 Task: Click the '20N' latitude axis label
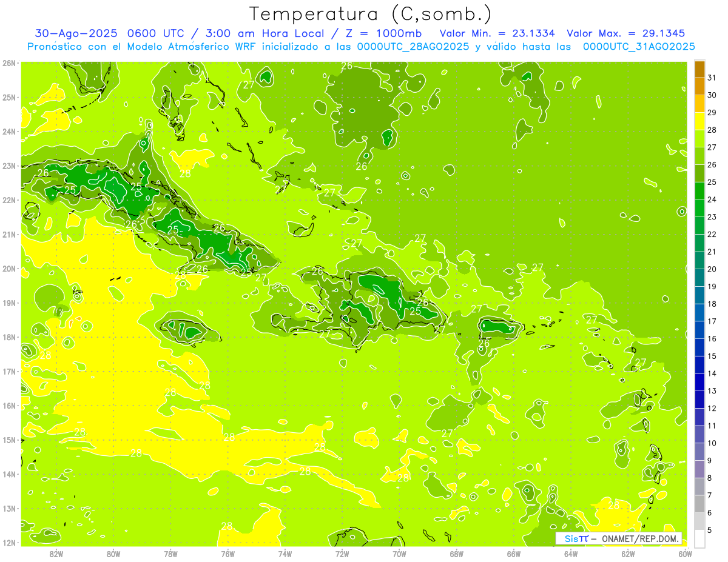8,269
